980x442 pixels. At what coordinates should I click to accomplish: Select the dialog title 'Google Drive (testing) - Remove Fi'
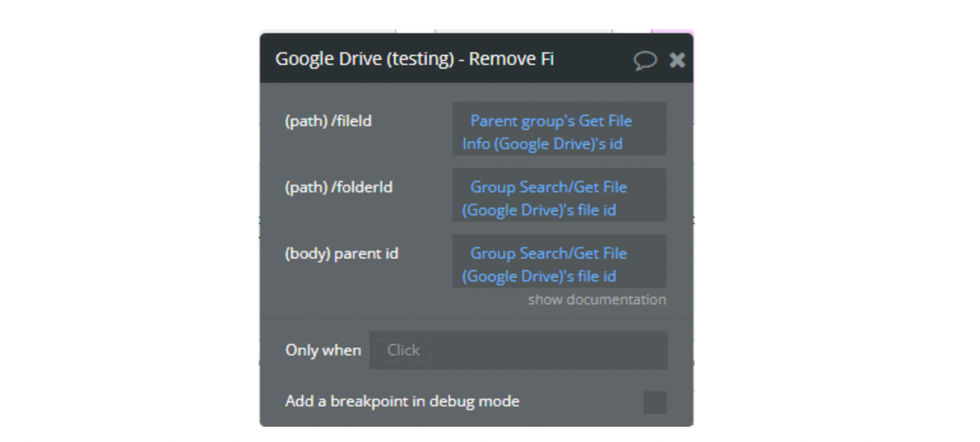[414, 59]
